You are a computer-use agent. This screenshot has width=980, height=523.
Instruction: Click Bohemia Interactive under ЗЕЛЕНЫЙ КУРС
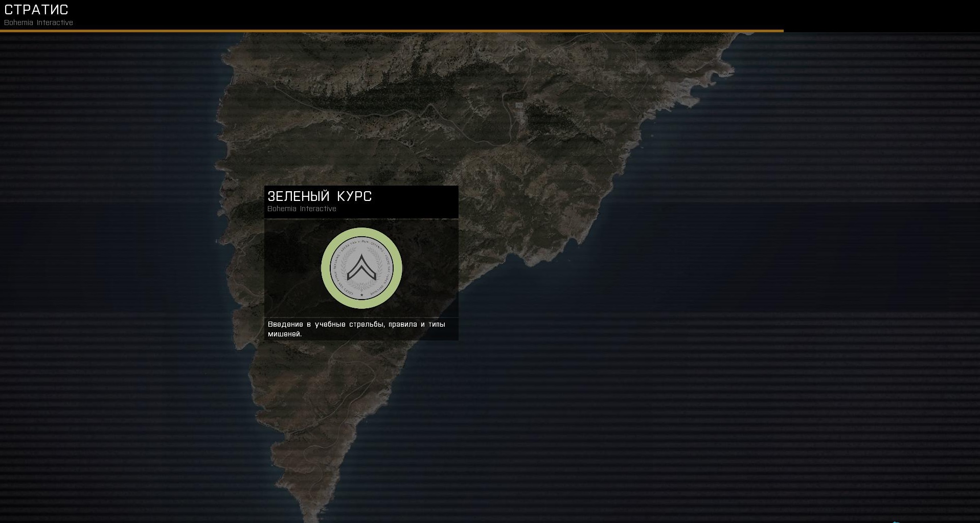302,209
